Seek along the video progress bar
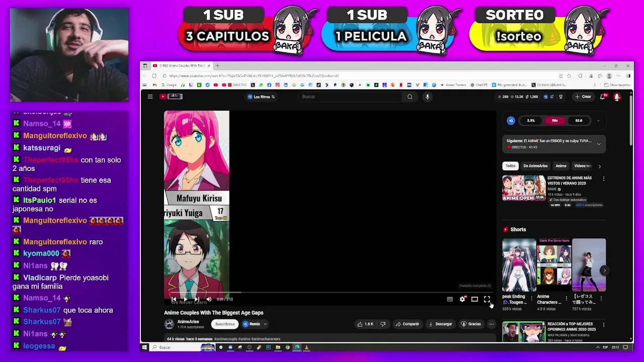 pos(330,292)
